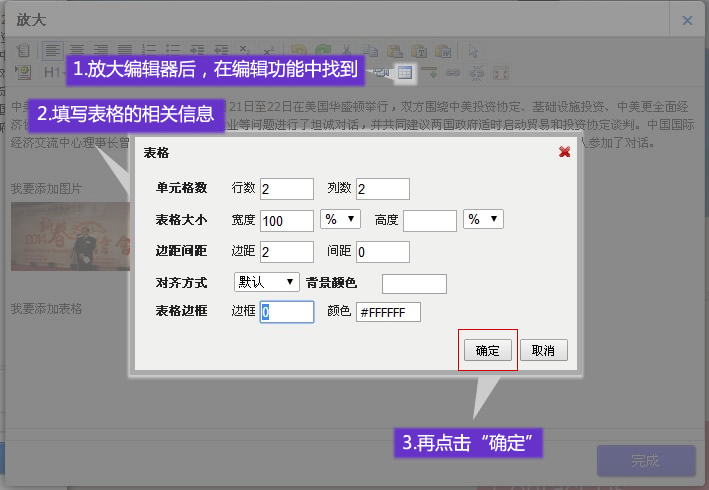Click the border 颜色 #FFFFFF field

388,312
